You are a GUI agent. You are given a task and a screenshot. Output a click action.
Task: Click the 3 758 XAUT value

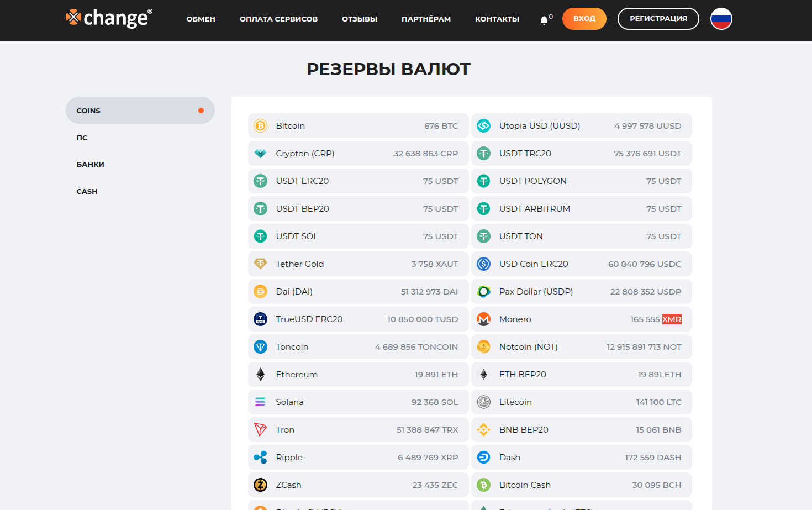tap(435, 264)
